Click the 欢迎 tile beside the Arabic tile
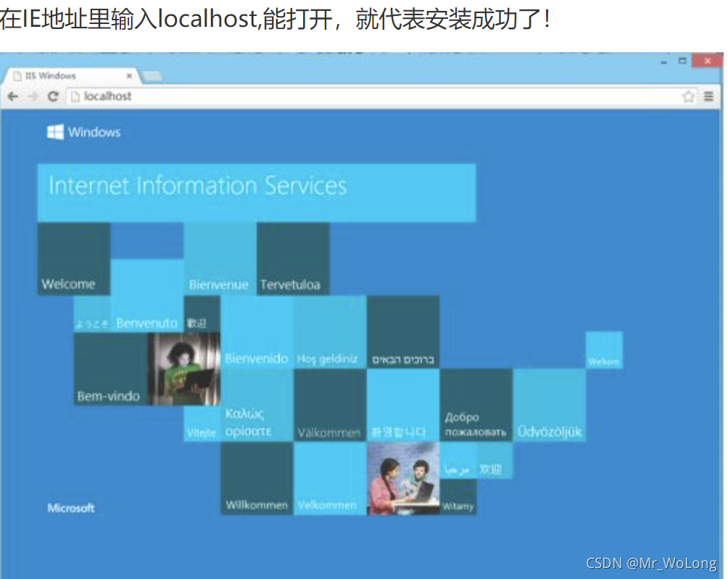728x579 pixels. coord(495,461)
